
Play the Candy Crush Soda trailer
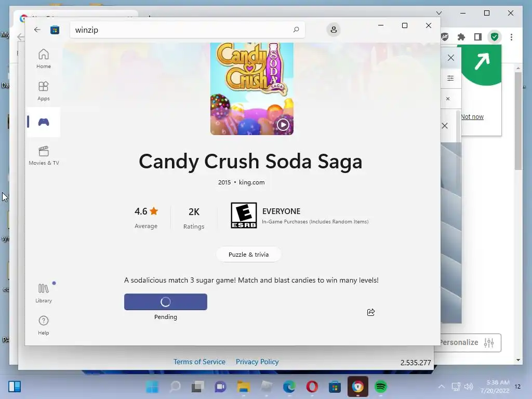point(283,125)
